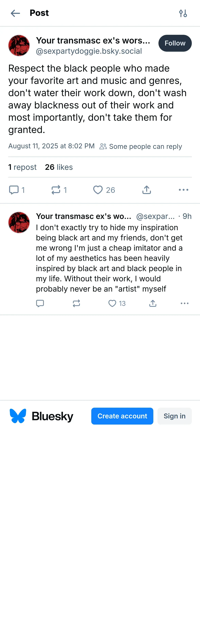The width and height of the screenshot is (200, 644).
Task: Share the main post
Action: (147, 190)
